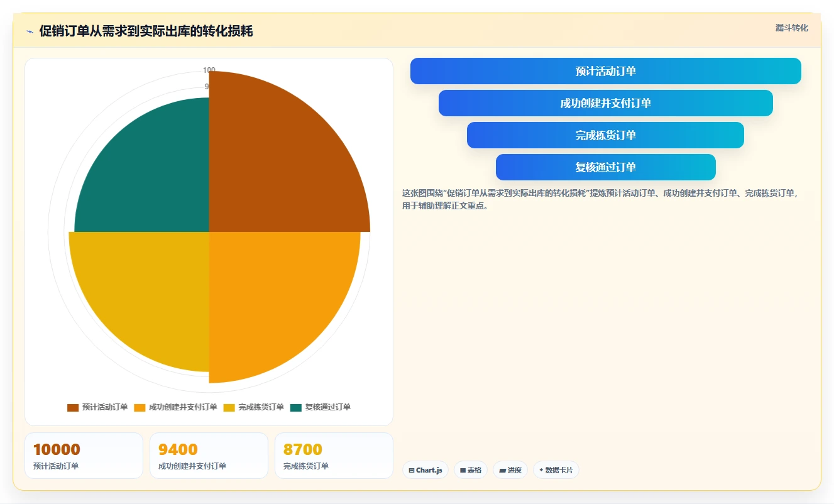Click the 进度 tag chip
Screen dimensions: 834x504
pyautogui.click(x=510, y=470)
